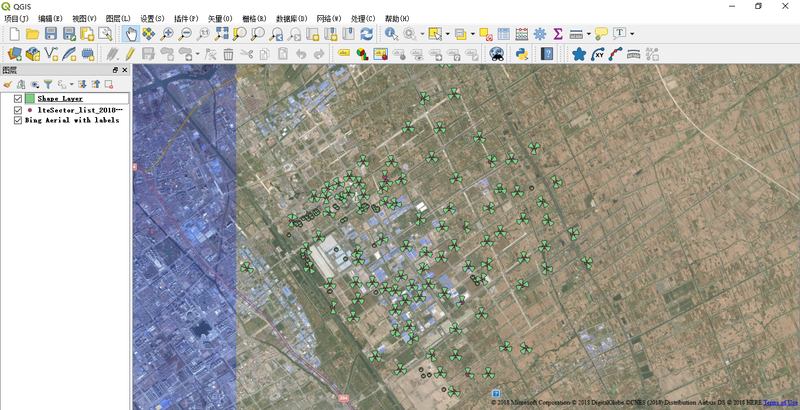The height and width of the screenshot is (410, 800).
Task: Toggle editing pencil icon
Action: point(130,54)
